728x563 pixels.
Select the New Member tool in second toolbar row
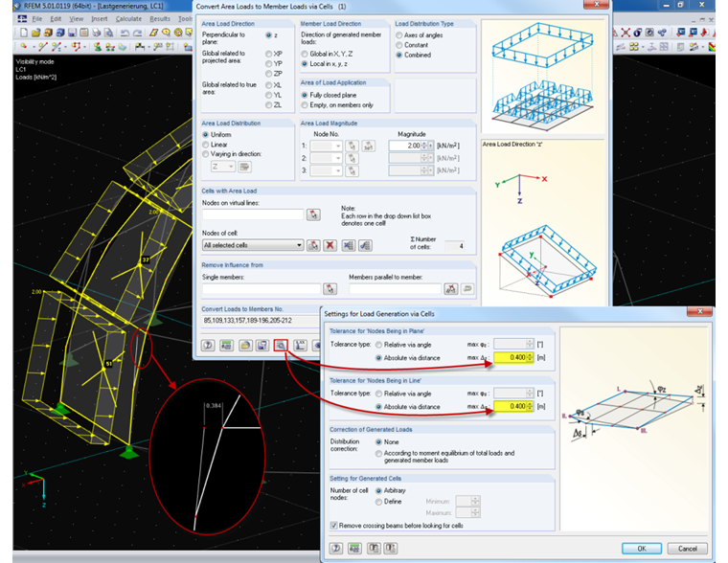(x=57, y=46)
